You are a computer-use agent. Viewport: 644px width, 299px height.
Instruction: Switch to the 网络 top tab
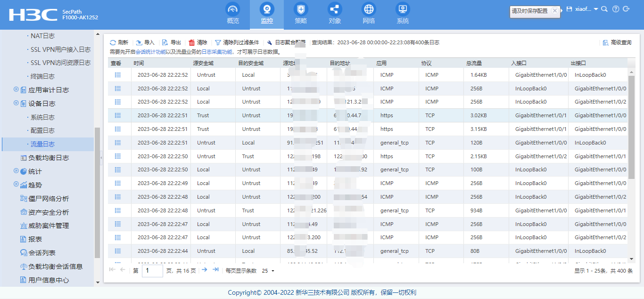[x=369, y=14]
